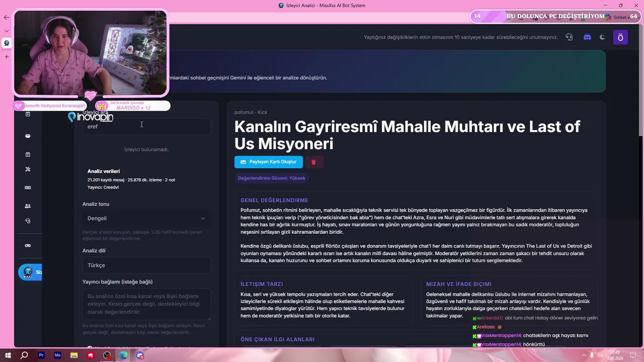Viewport: 644px width, 362px height.
Task: Click the calendar icon at the sidebar top
Action: click(28, 114)
